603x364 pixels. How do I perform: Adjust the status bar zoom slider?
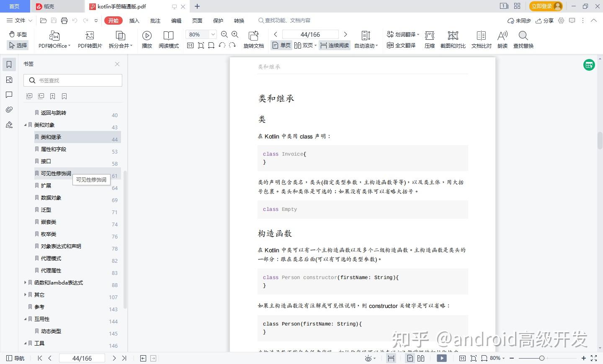(542, 358)
